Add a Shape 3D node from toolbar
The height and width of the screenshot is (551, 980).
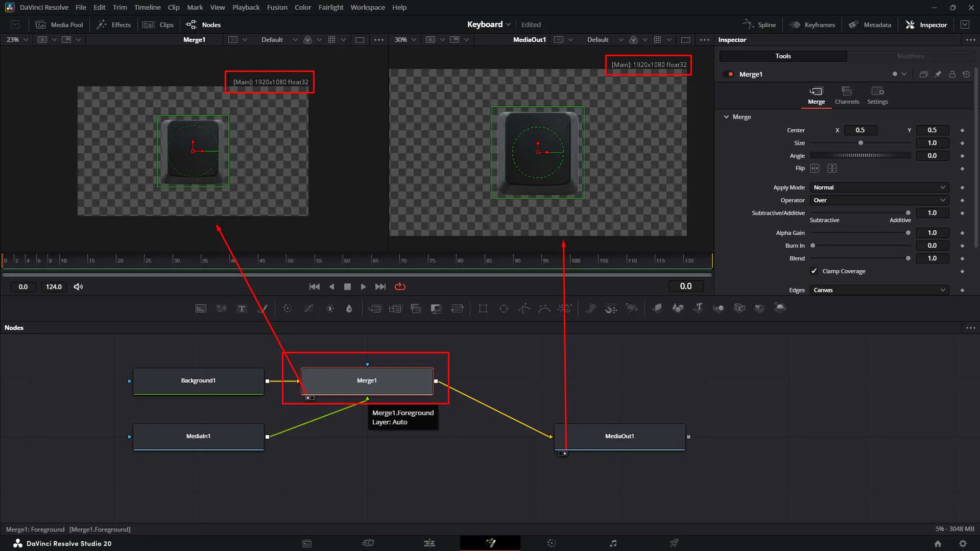point(678,308)
